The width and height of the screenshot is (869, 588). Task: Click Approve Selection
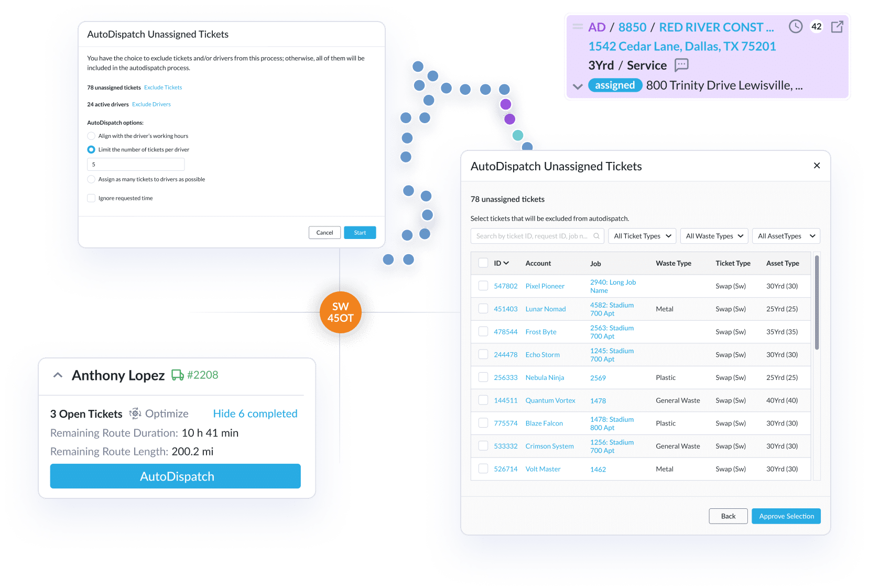click(x=786, y=516)
